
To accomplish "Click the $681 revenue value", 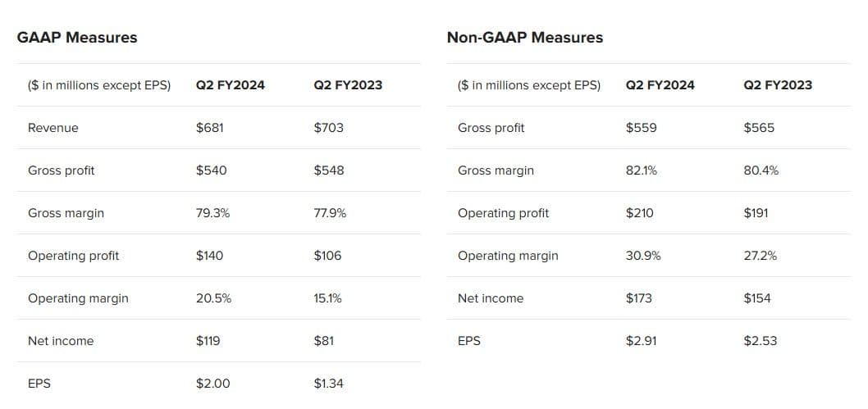I will [x=210, y=128].
